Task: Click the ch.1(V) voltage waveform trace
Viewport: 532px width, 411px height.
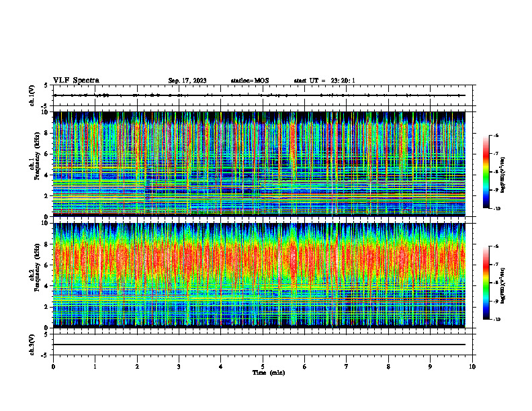Action: [x=259, y=95]
